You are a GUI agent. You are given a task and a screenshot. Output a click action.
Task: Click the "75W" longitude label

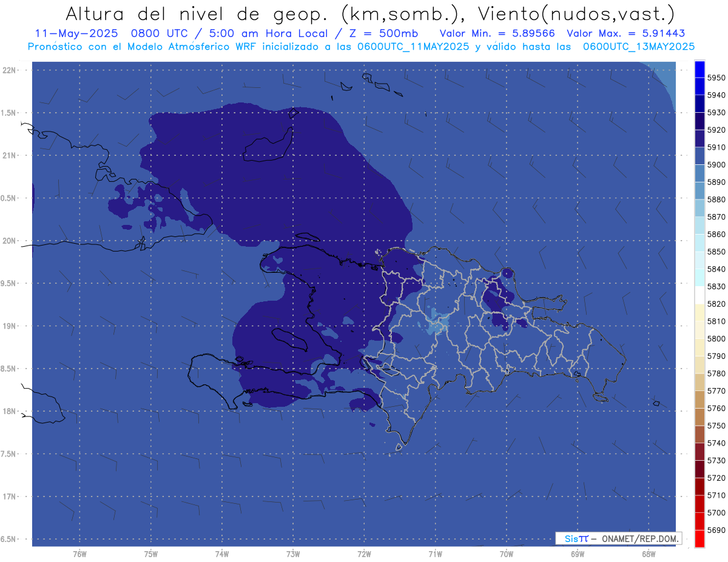click(151, 554)
